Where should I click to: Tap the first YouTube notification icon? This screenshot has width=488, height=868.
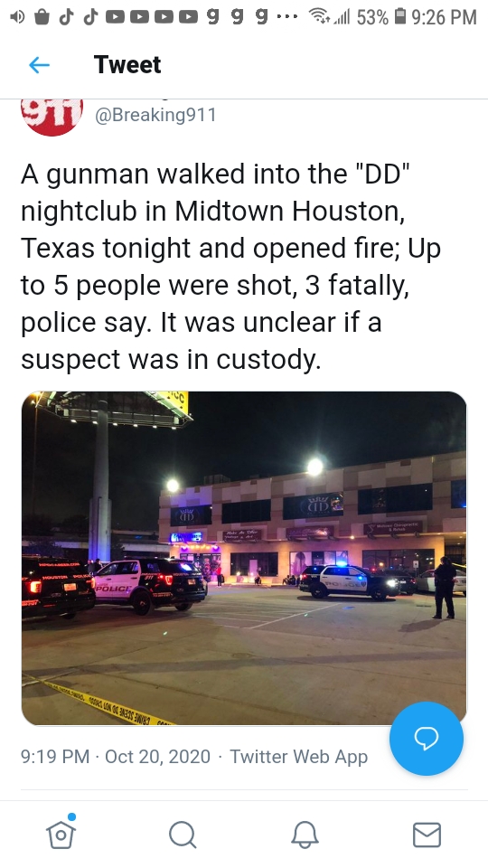[115, 17]
